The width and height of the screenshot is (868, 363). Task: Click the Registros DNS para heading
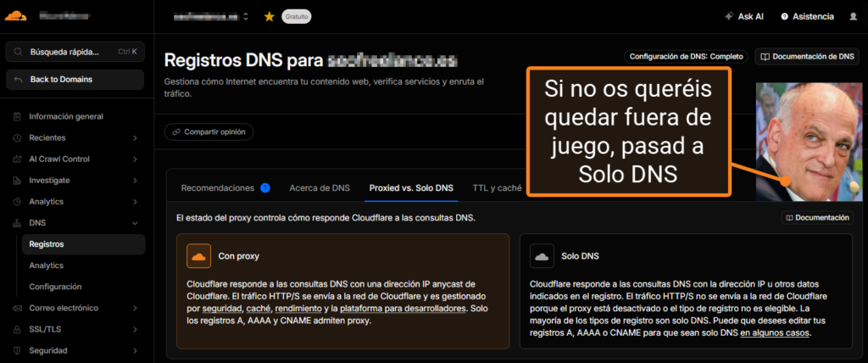(242, 60)
